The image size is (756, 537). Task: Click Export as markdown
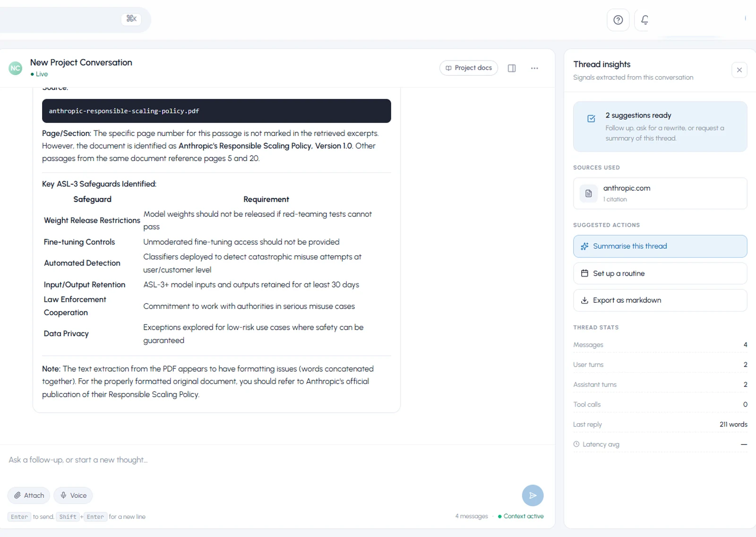pos(660,300)
